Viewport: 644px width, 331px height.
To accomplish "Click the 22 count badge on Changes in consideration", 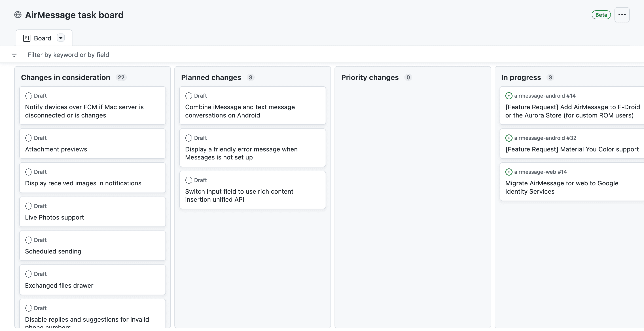I will point(121,77).
